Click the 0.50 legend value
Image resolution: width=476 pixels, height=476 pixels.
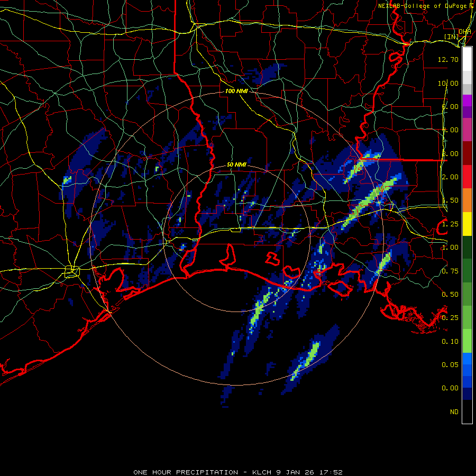pyautogui.click(x=450, y=295)
